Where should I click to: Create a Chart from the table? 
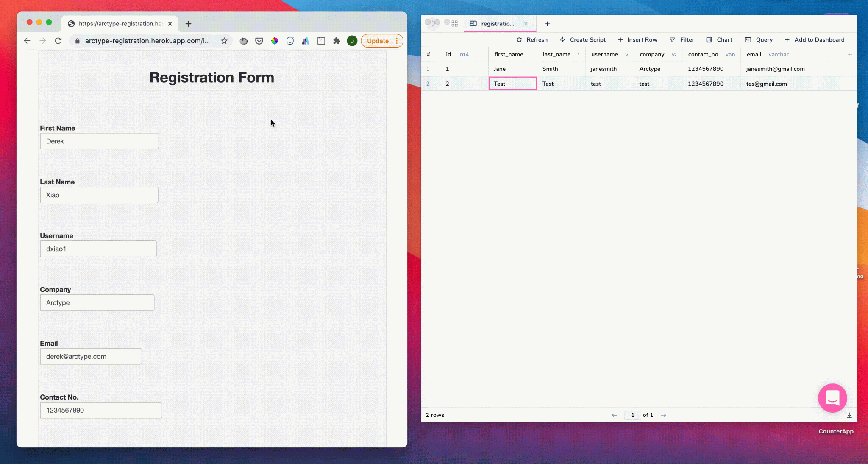tap(719, 39)
